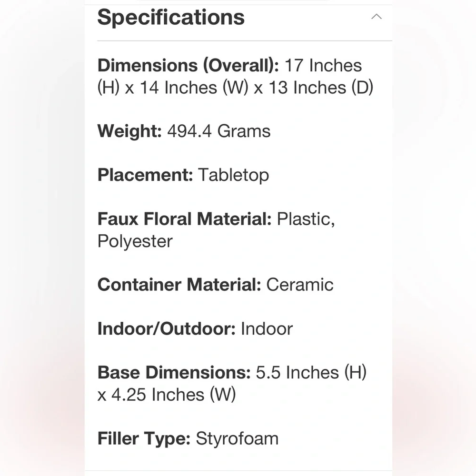Select the Filler Type label
The width and height of the screenshot is (476, 476).
pyautogui.click(x=144, y=438)
